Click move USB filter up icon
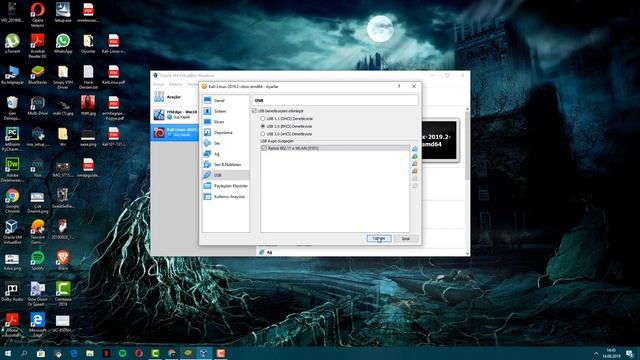The width and height of the screenshot is (640, 360). [x=414, y=178]
